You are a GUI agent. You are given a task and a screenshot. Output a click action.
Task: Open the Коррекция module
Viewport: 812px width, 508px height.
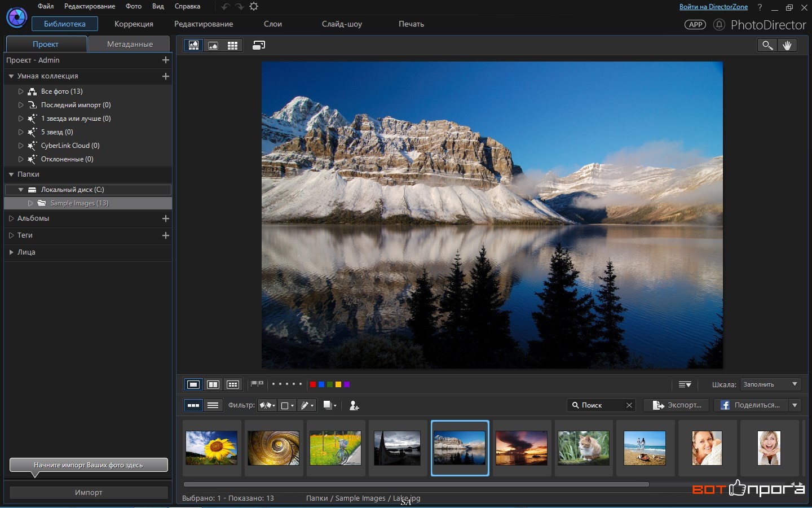coord(134,24)
